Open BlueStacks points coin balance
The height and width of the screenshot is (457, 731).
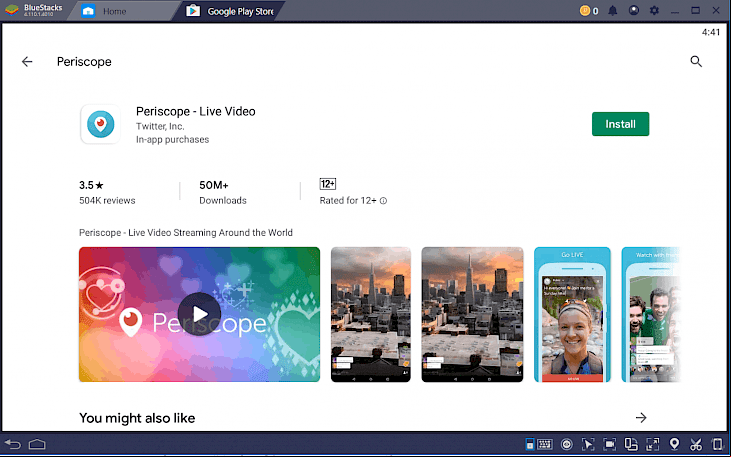pos(589,11)
